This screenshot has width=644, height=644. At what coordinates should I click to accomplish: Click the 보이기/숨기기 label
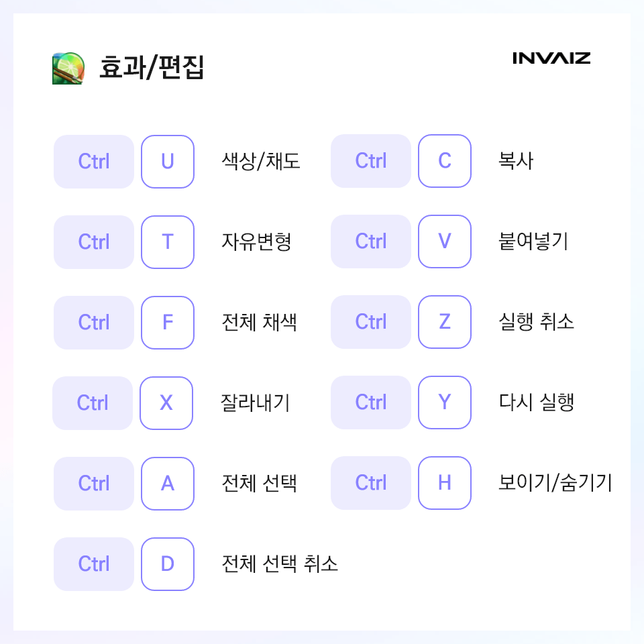click(555, 482)
